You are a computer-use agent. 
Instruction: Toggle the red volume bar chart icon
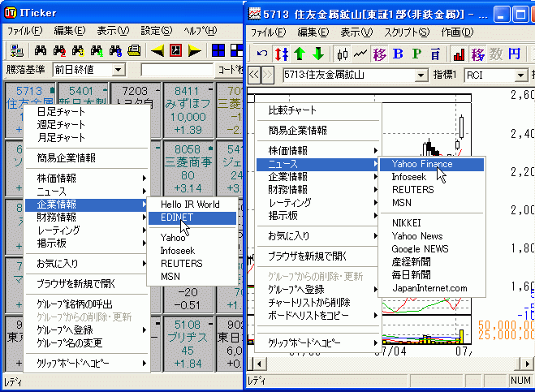point(459,54)
